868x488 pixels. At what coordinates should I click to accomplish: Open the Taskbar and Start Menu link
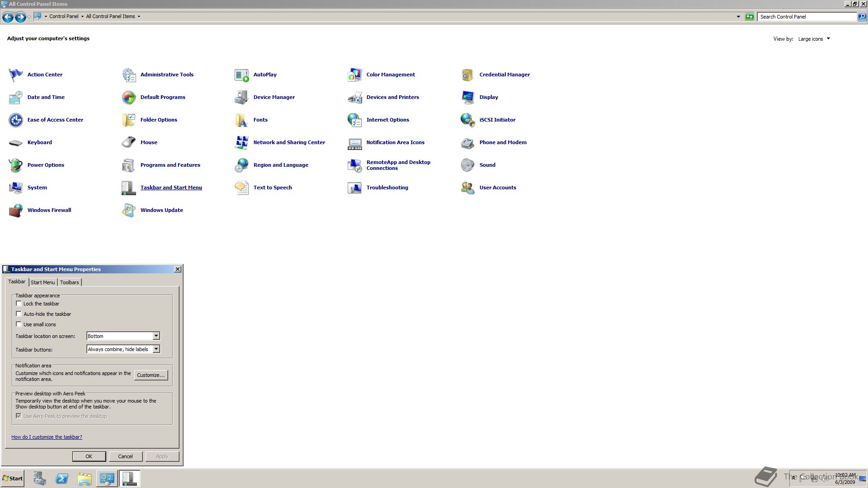pyautogui.click(x=171, y=188)
